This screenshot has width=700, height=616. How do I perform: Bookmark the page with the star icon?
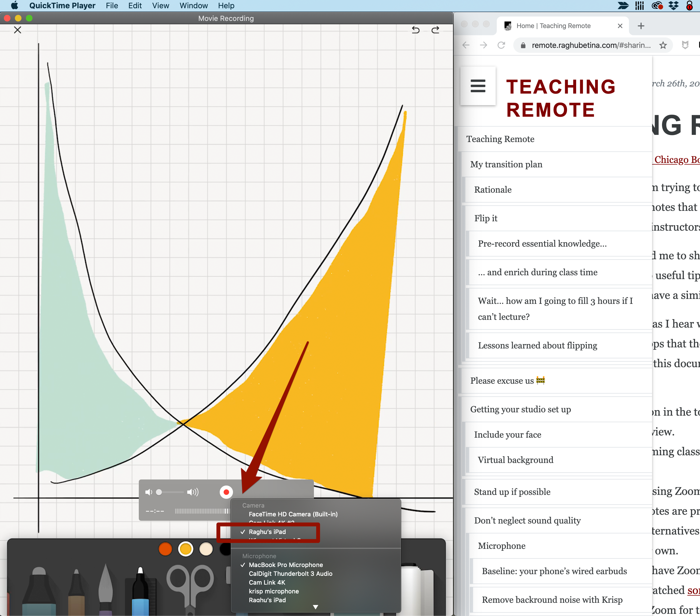(x=663, y=45)
